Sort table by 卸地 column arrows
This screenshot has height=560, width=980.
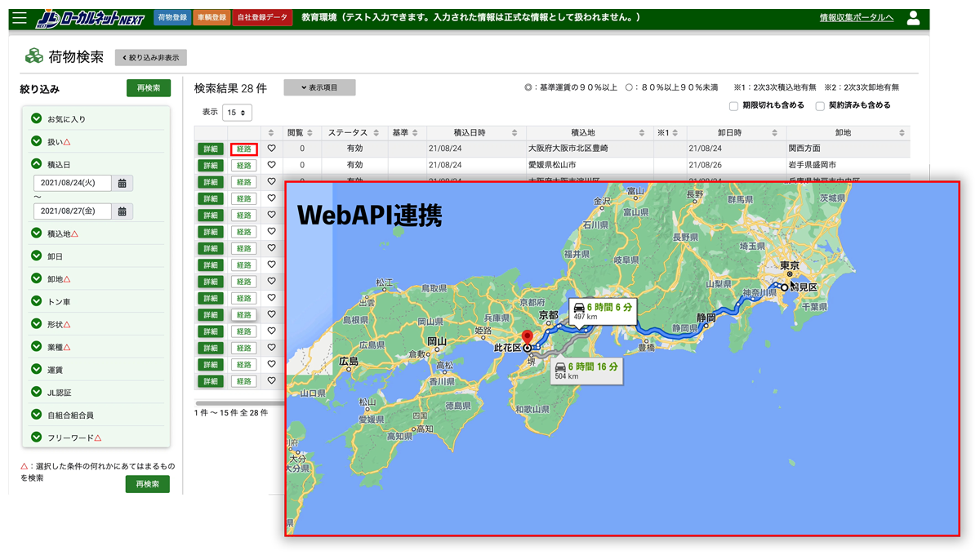[x=902, y=133]
